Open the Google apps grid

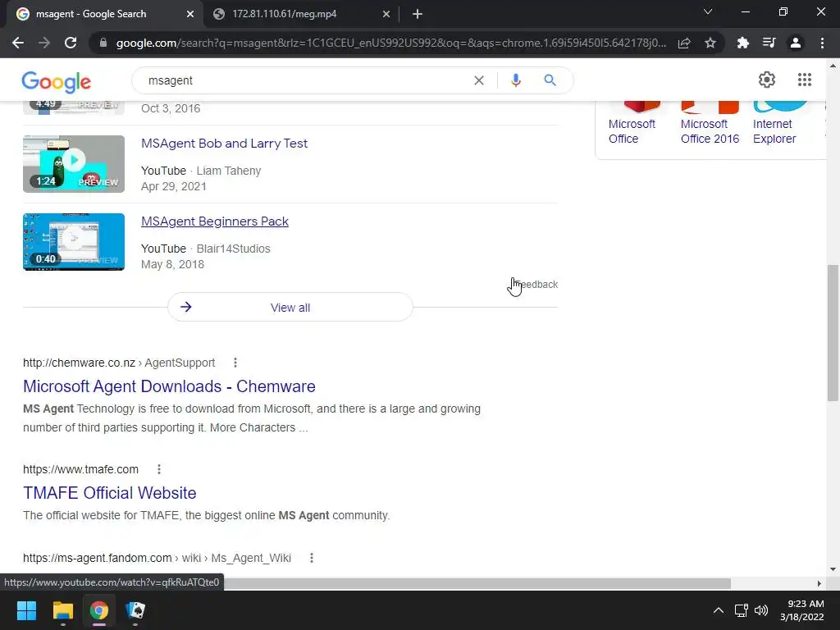804,80
